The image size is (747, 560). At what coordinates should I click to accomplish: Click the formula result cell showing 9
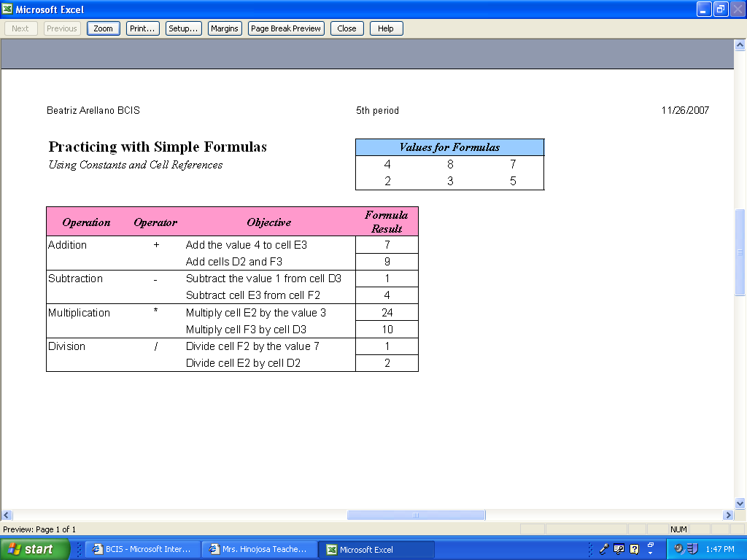[387, 262]
